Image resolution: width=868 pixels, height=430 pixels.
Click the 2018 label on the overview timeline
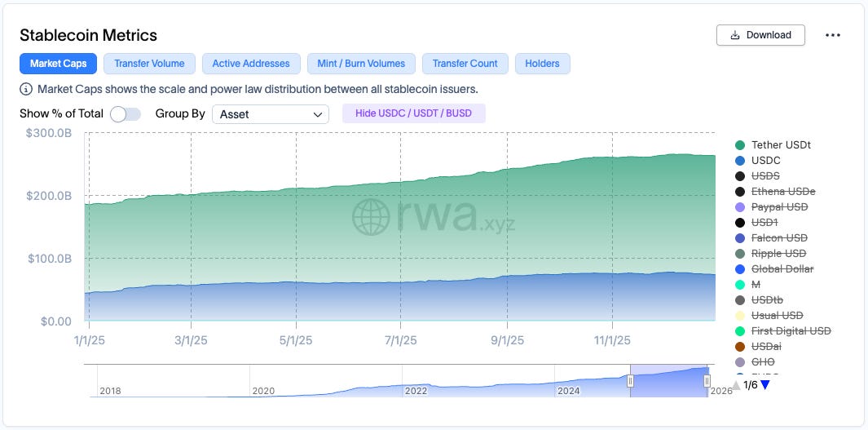click(110, 391)
